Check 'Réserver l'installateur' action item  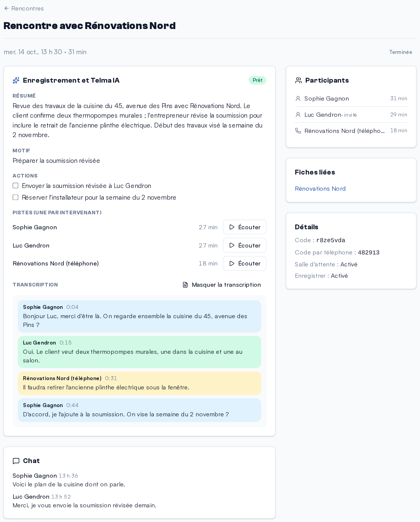[x=16, y=197]
